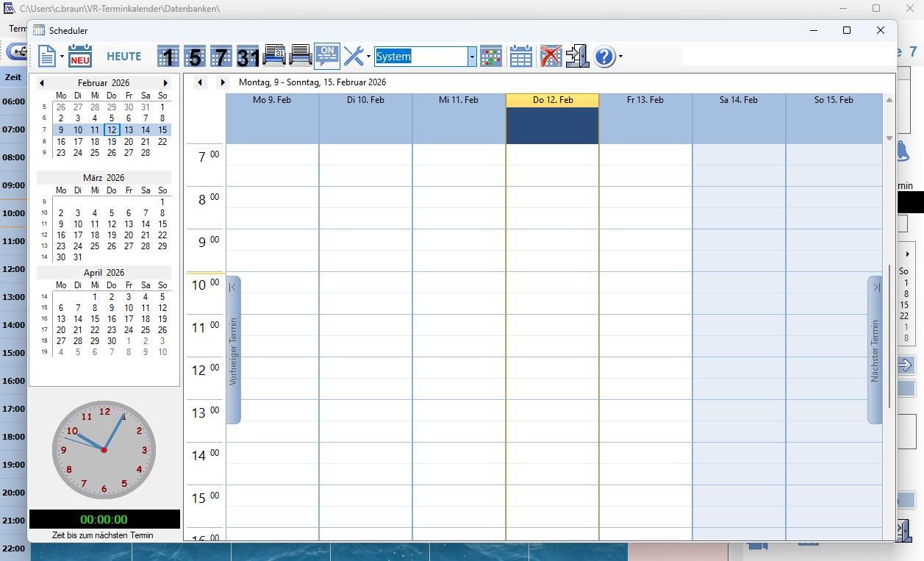
Task: Click the Do 12. Feb column header
Action: click(x=552, y=100)
